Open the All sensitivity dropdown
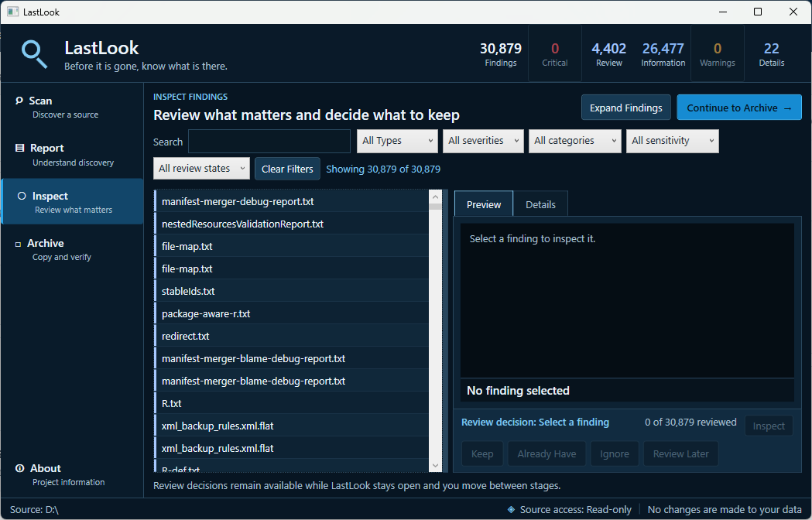Image resolution: width=812 pixels, height=520 pixels. tap(672, 141)
